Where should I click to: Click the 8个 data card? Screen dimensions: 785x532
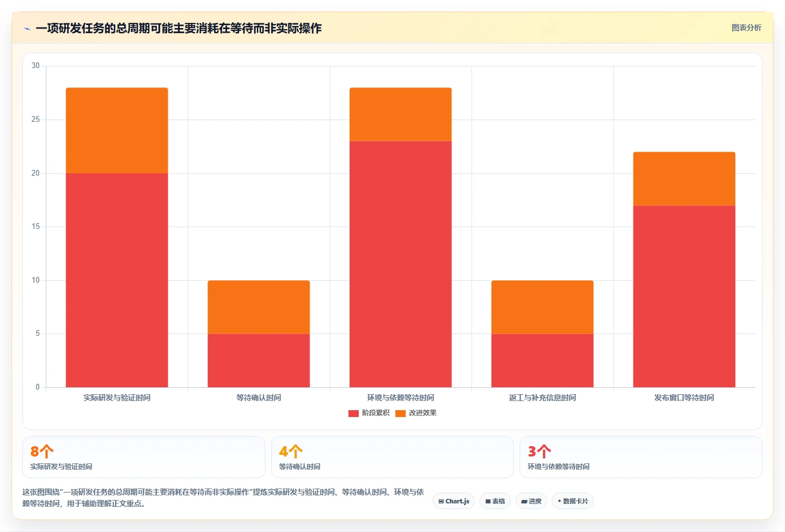(x=144, y=457)
